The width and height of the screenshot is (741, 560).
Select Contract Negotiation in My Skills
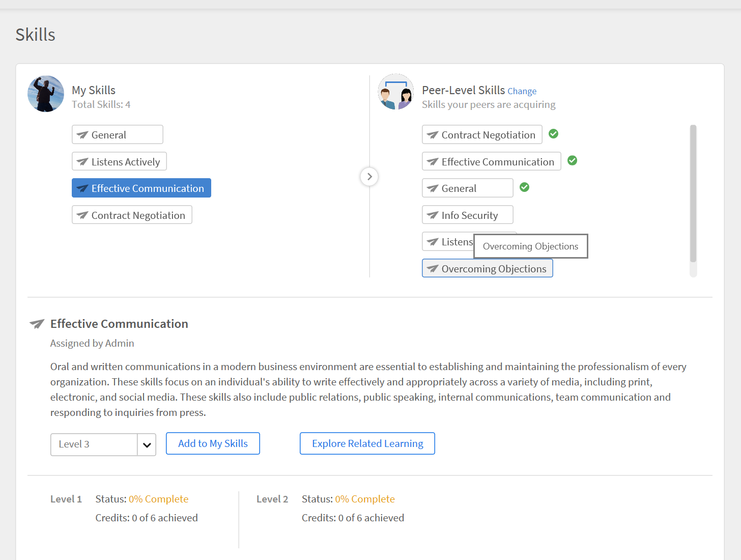pos(132,215)
